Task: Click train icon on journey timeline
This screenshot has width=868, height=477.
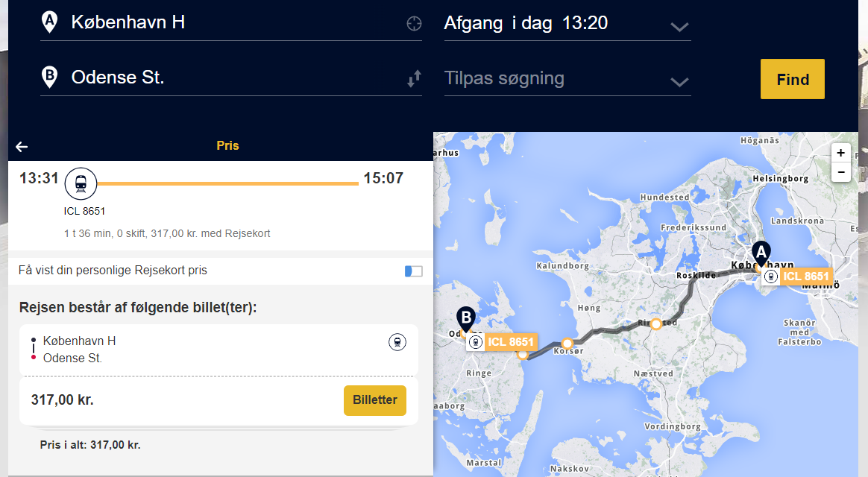Action: tap(81, 183)
